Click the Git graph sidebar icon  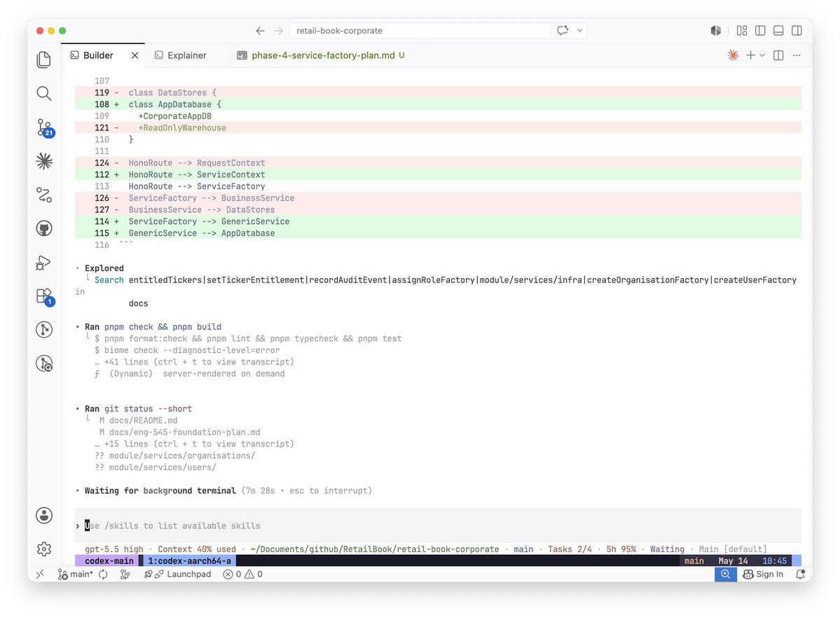point(44,329)
